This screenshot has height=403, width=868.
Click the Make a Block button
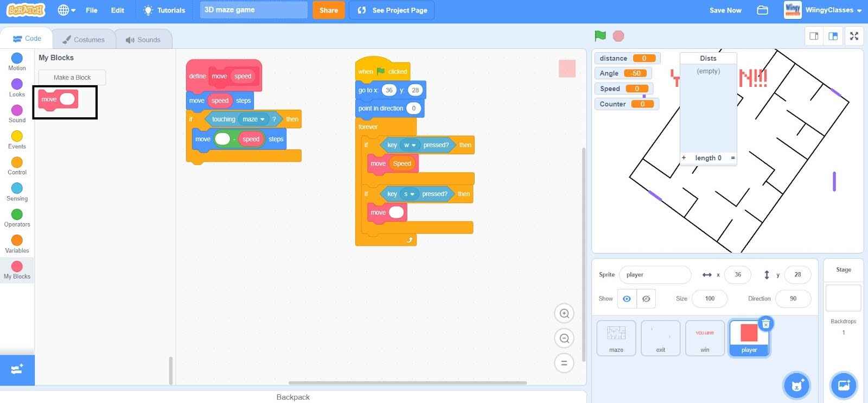pos(72,78)
